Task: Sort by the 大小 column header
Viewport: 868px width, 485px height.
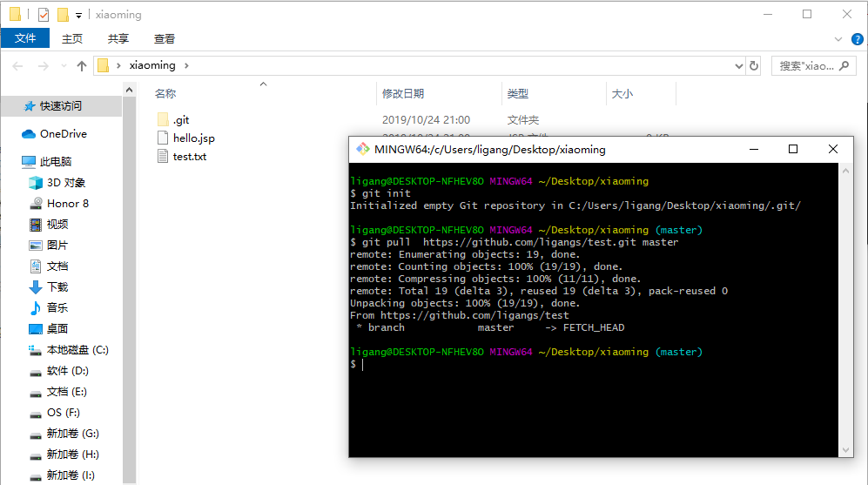Action: click(622, 93)
